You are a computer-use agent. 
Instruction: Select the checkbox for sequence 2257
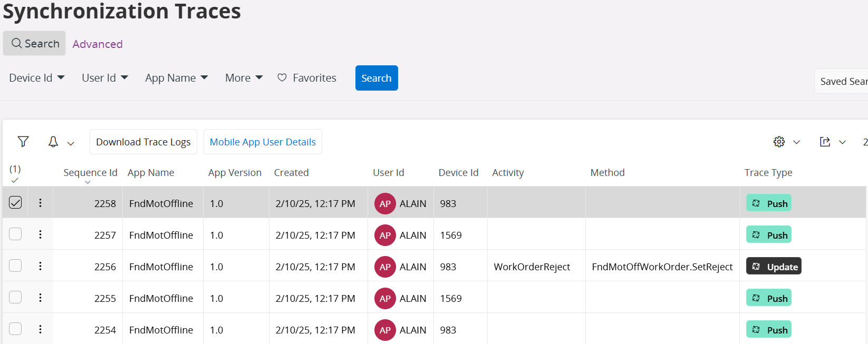tap(15, 234)
